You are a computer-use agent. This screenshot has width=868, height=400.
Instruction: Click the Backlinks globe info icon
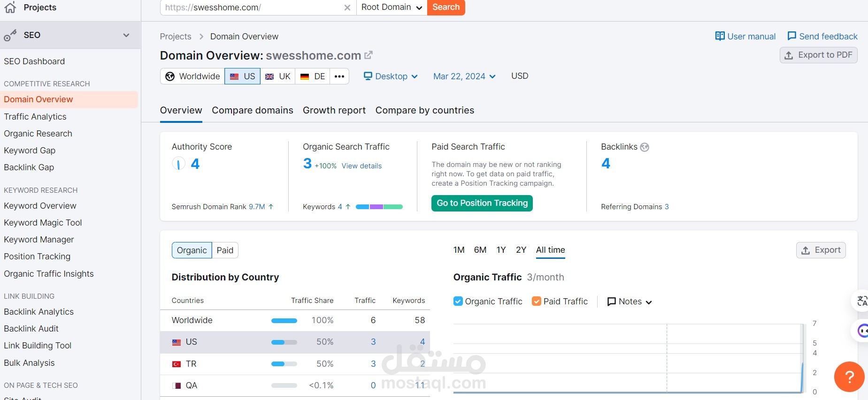point(645,147)
